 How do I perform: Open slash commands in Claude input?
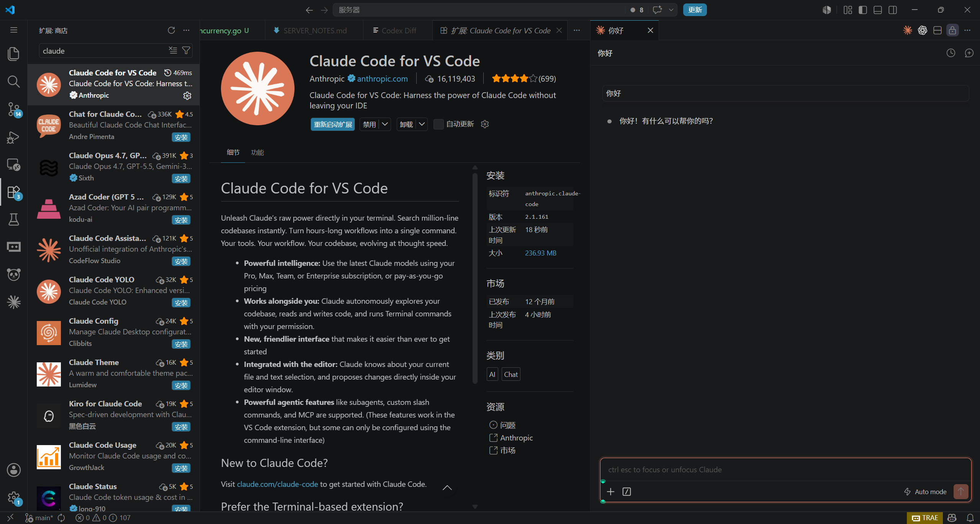pyautogui.click(x=627, y=491)
